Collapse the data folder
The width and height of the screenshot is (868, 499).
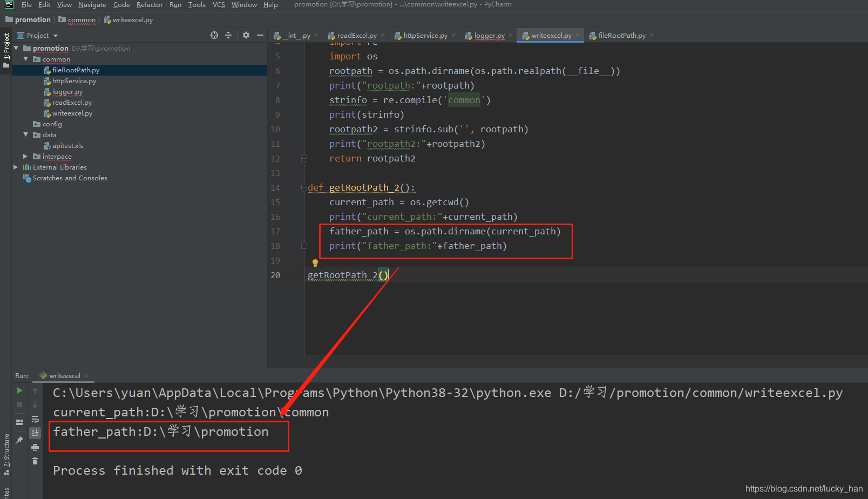[25, 134]
